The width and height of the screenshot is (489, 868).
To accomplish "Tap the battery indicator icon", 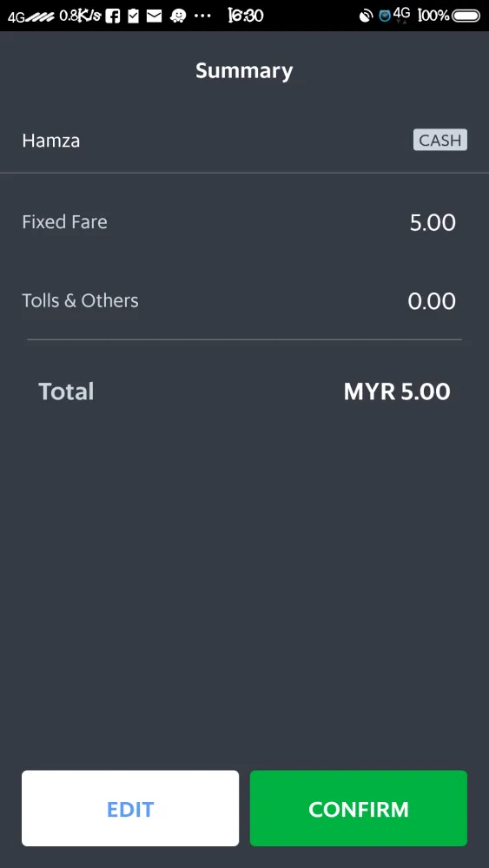I will 466,16.
